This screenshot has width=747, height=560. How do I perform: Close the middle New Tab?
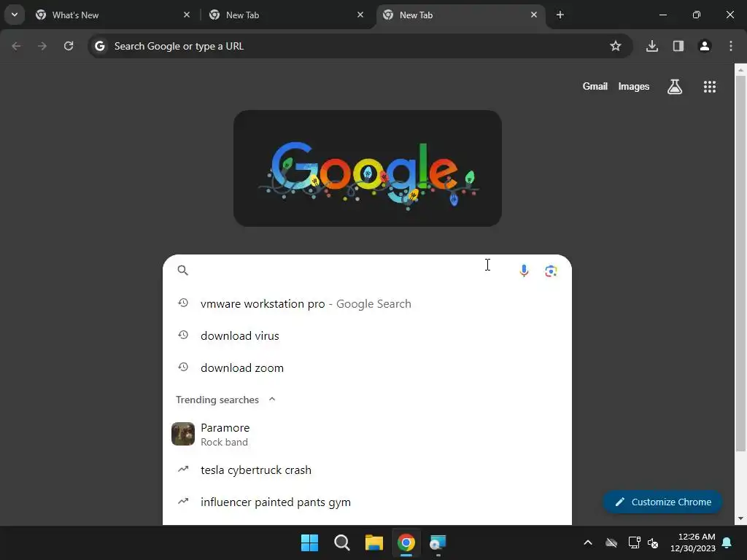[360, 15]
